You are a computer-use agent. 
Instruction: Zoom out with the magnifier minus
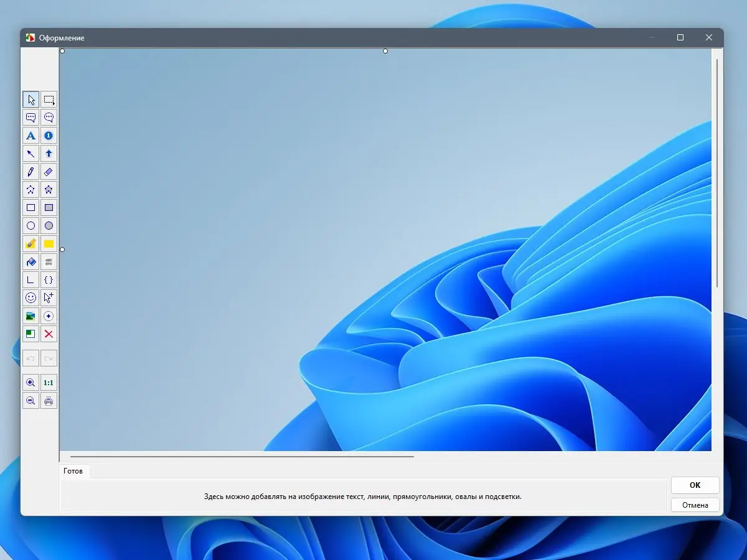(x=31, y=401)
